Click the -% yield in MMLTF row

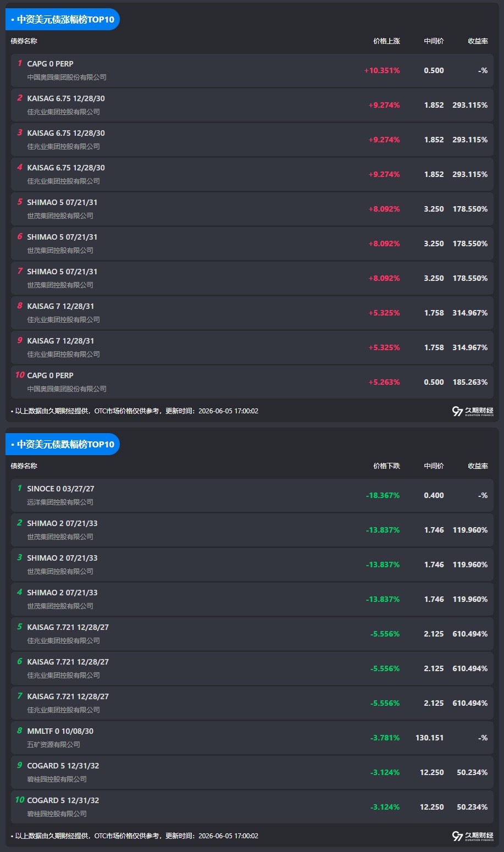click(483, 738)
